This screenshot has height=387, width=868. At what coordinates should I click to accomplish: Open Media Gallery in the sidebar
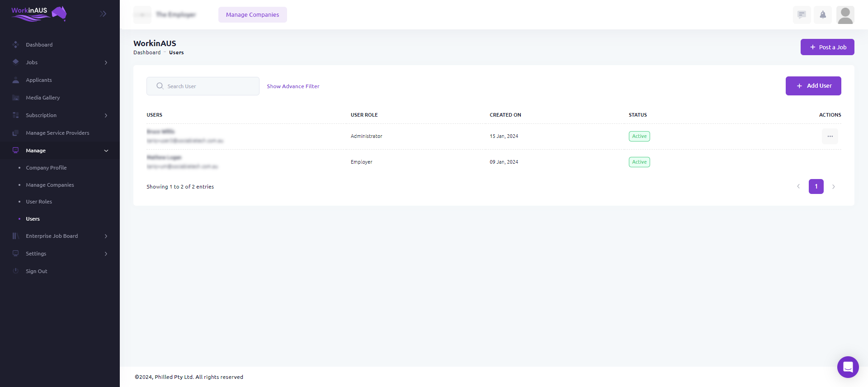click(43, 98)
